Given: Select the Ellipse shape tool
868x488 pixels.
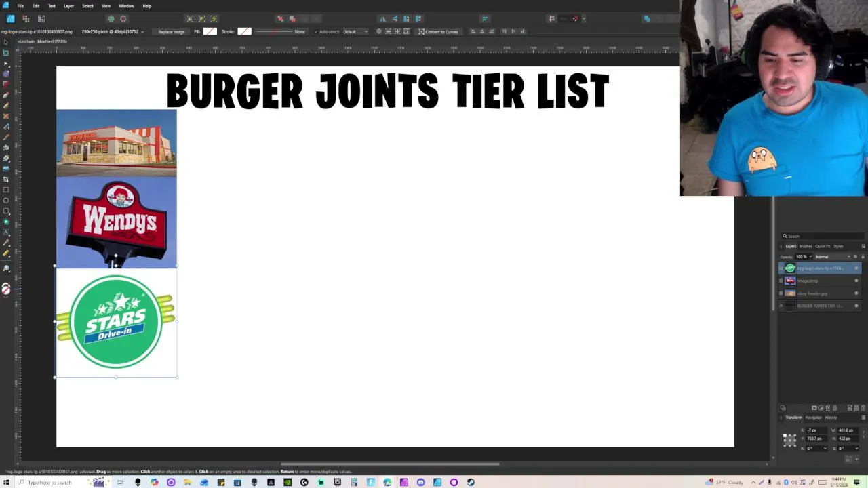Looking at the screenshot, I should tap(6, 200).
